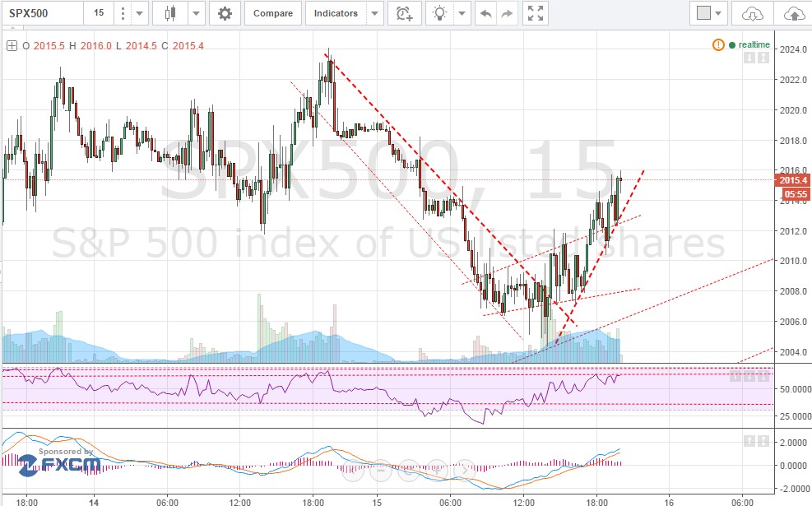812x506 pixels.
Task: Move the RSI pane up
Action: [x=735, y=376]
